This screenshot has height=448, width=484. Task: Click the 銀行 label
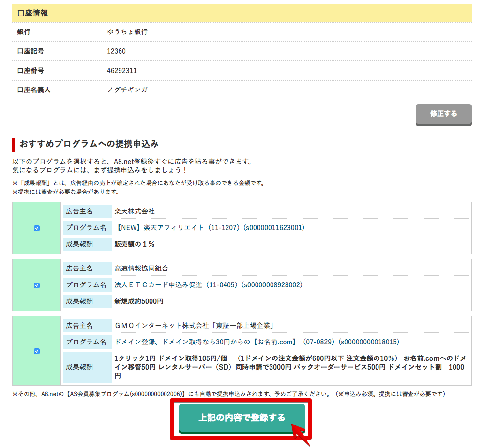pyautogui.click(x=24, y=32)
